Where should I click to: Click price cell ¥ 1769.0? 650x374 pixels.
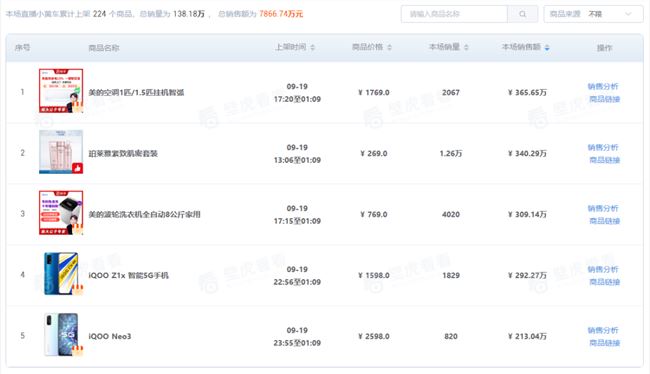point(374,92)
